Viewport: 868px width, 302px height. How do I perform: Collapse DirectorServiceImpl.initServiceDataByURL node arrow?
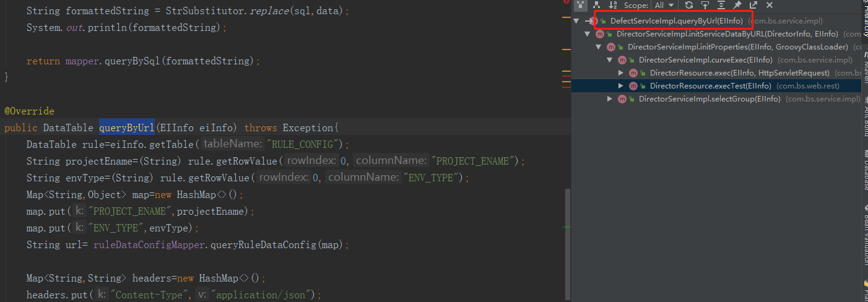pyautogui.click(x=587, y=34)
